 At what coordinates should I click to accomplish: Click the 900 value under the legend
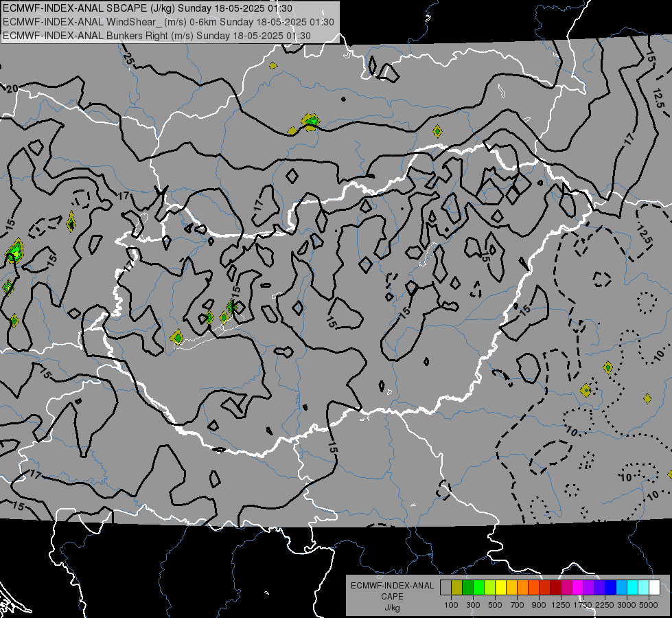click(x=539, y=605)
